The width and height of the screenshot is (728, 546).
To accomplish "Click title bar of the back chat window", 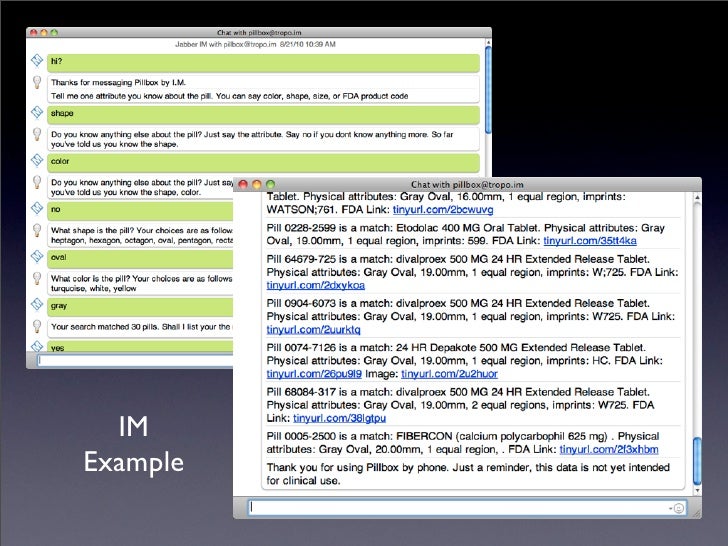I will 259,32.
